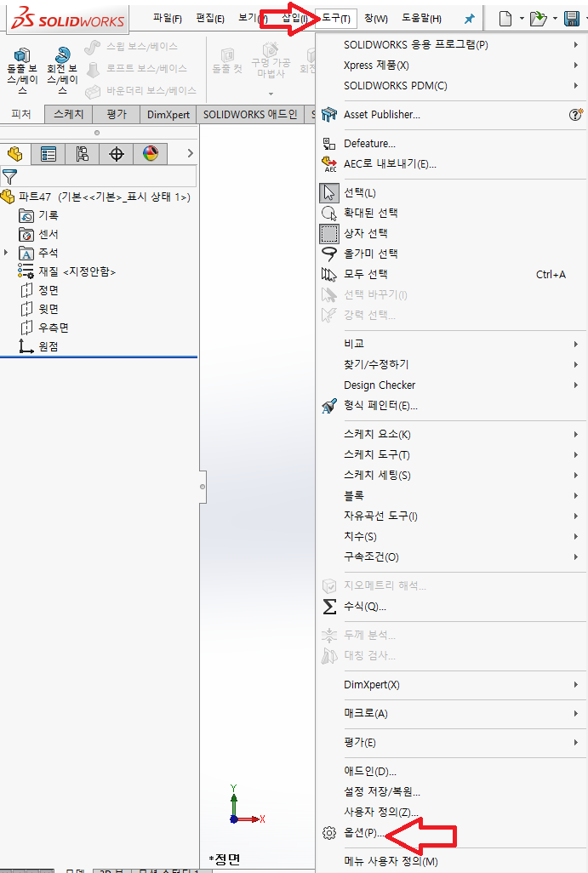Expand 비교 (Compare) submenu arrow
The height and width of the screenshot is (873, 588).
pos(576,344)
